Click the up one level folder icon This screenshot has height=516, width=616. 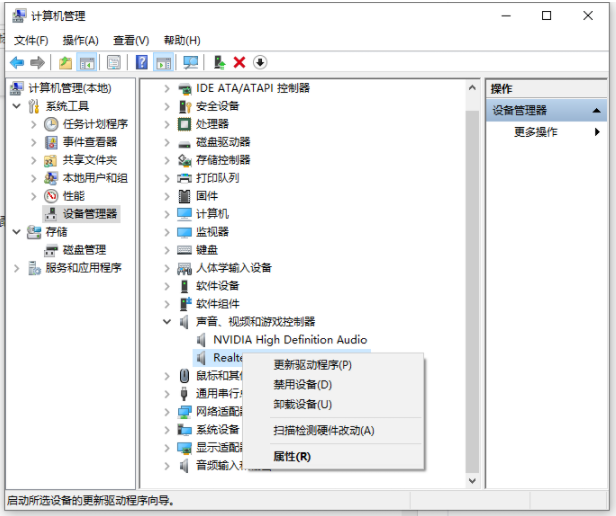[x=65, y=62]
